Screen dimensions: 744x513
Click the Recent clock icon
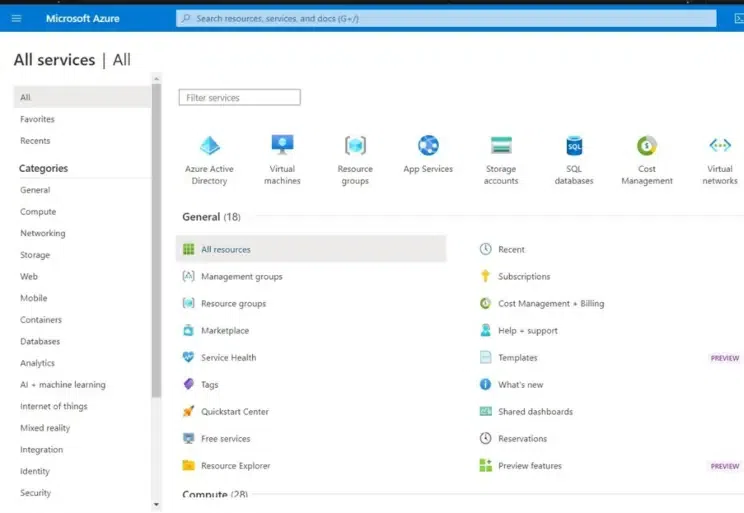[485, 249]
